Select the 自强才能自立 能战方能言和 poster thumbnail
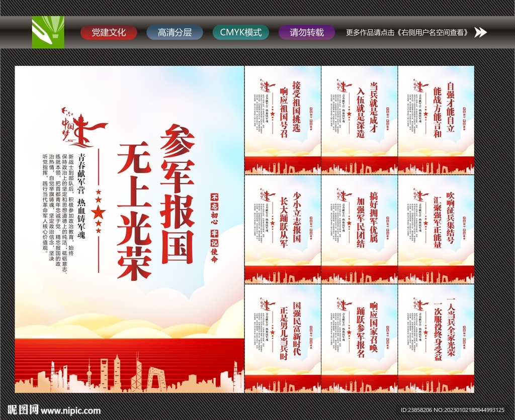 pyautogui.click(x=436, y=120)
